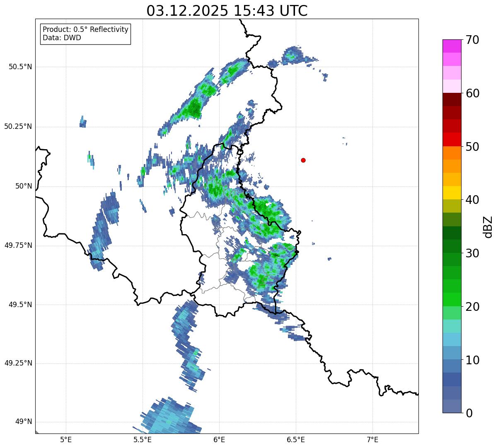Viewport: 498px width, 448px height.
Task: Click the title "03.12.2025 15:43 UTC"
Action: click(227, 11)
